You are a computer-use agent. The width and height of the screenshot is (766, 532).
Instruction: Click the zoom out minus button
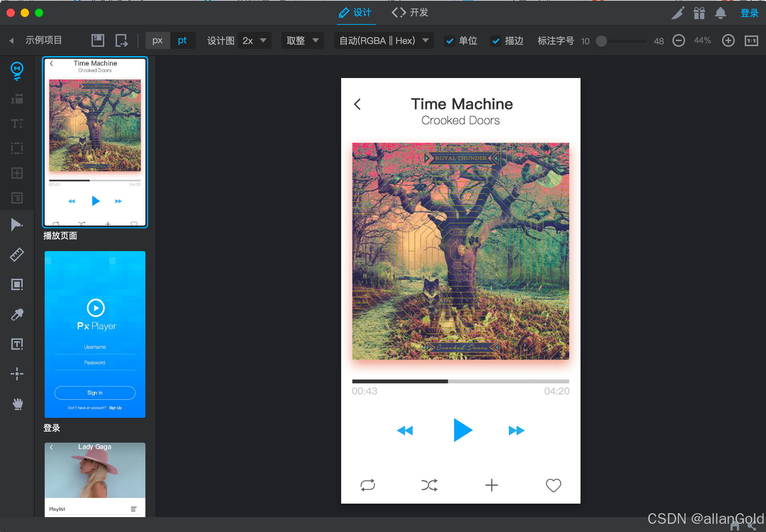pyautogui.click(x=678, y=41)
